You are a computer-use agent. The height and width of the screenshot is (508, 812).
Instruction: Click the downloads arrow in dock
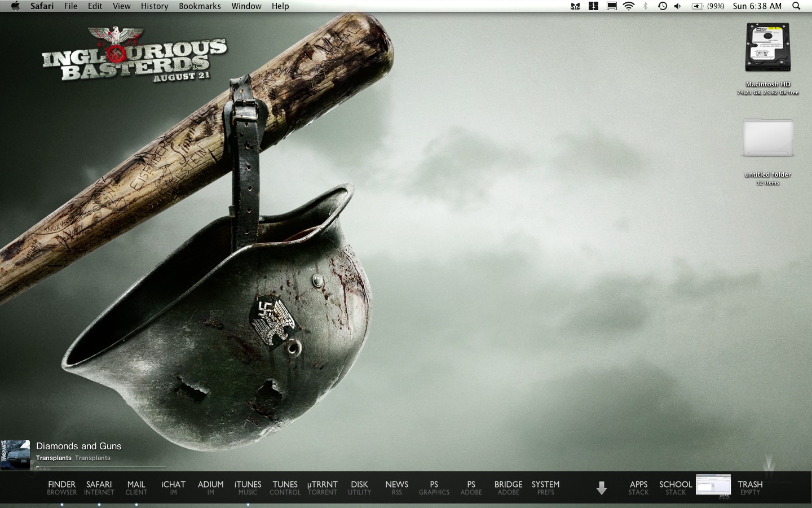602,488
